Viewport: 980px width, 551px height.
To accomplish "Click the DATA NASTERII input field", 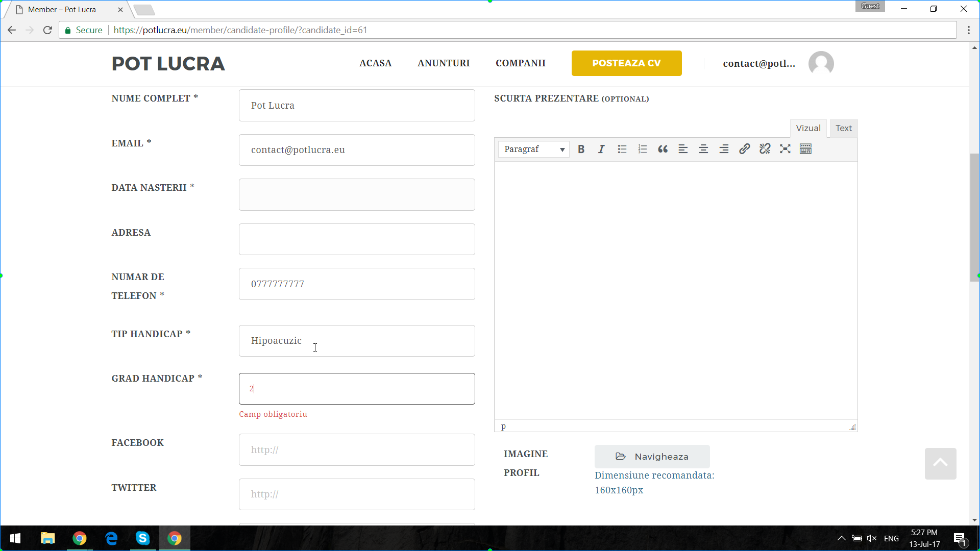I will (357, 194).
